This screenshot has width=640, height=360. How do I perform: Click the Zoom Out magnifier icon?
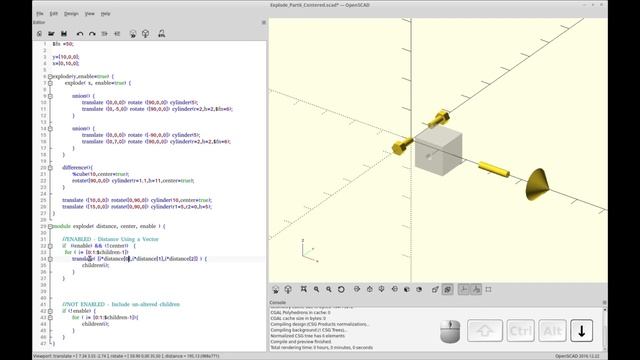coord(329,289)
